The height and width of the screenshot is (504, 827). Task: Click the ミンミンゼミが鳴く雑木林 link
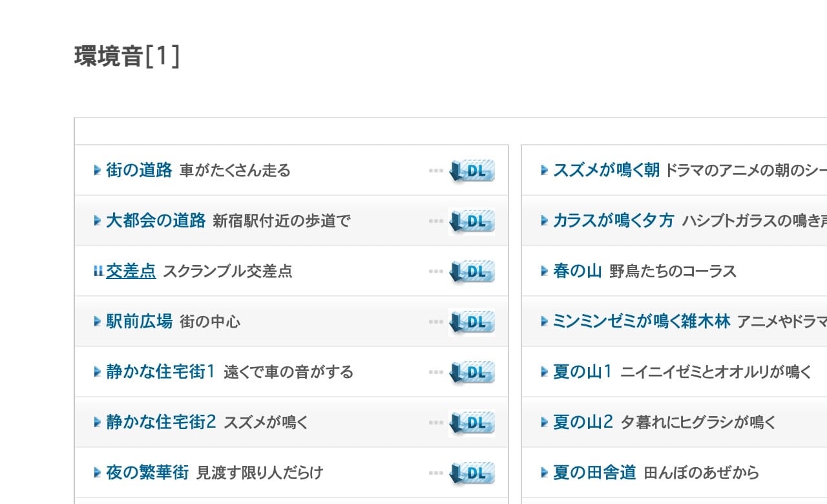pyautogui.click(x=641, y=322)
